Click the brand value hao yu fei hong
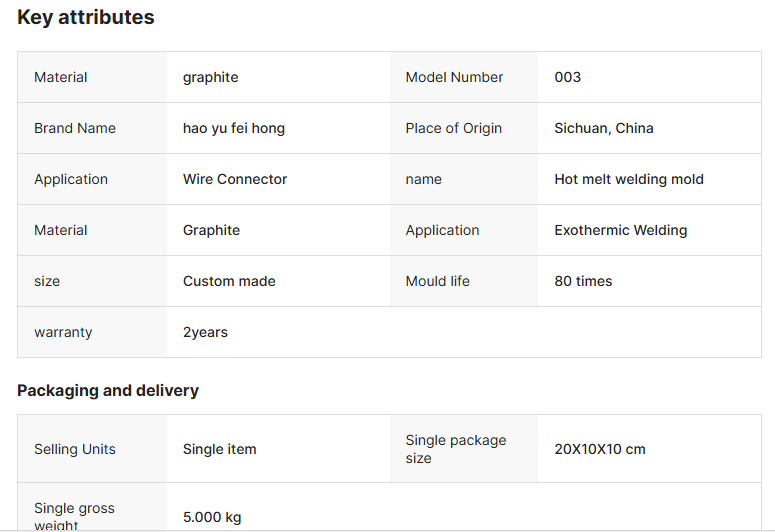 coord(234,128)
